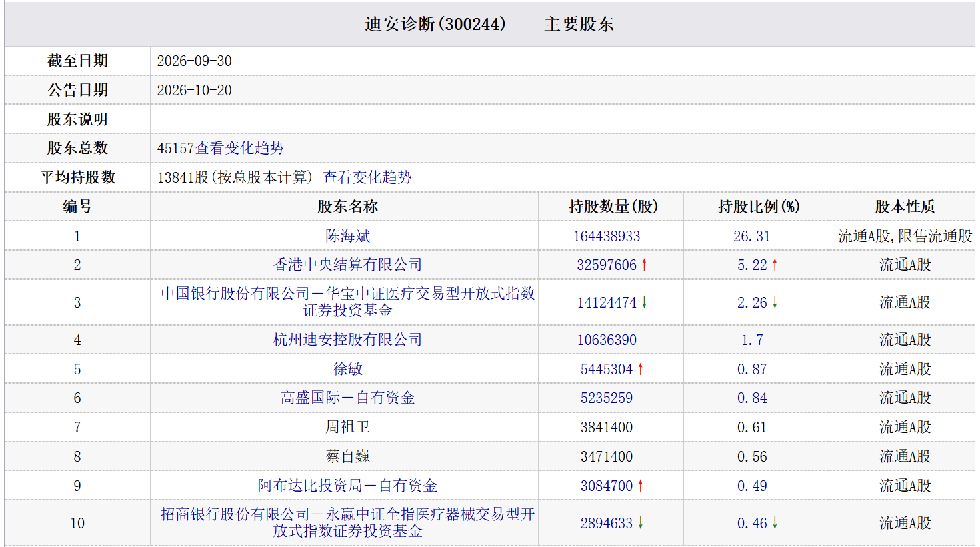Open the 14124474 holding quantity link
Screen dimensions: 980x547
[x=607, y=302]
